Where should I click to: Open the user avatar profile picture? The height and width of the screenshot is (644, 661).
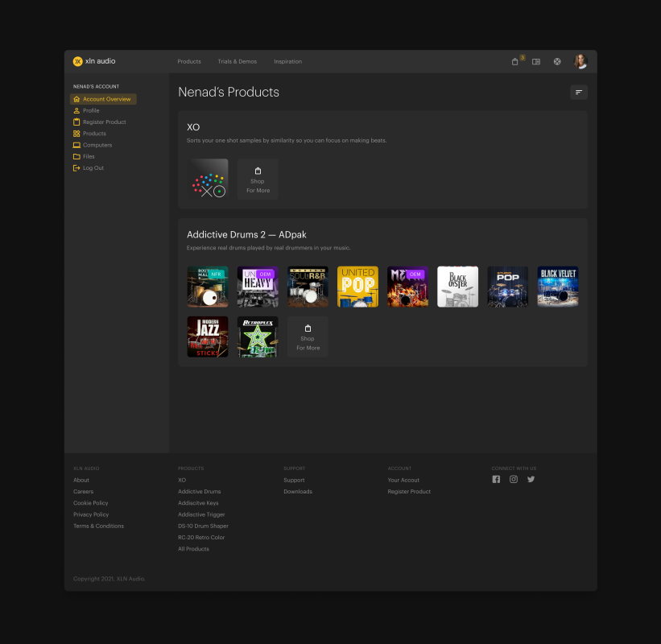580,61
